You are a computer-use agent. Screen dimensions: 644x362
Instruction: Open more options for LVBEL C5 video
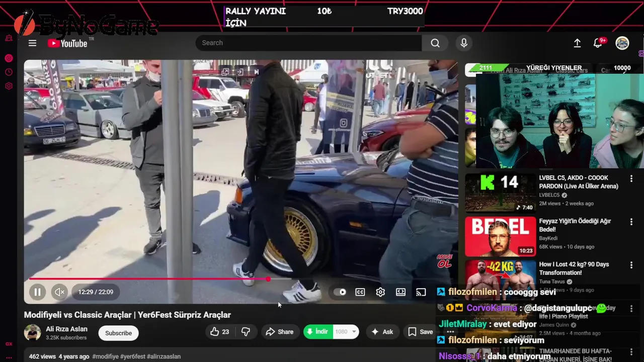pos(631,178)
